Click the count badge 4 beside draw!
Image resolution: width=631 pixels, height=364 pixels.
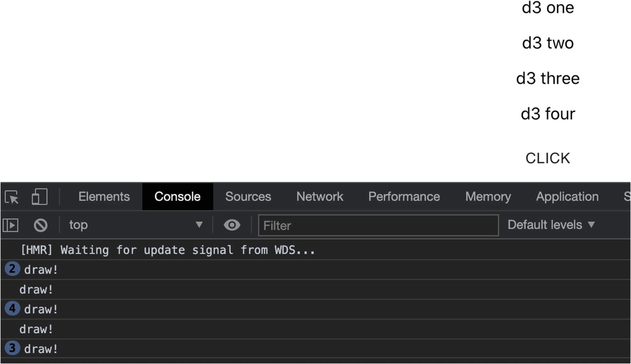click(12, 309)
